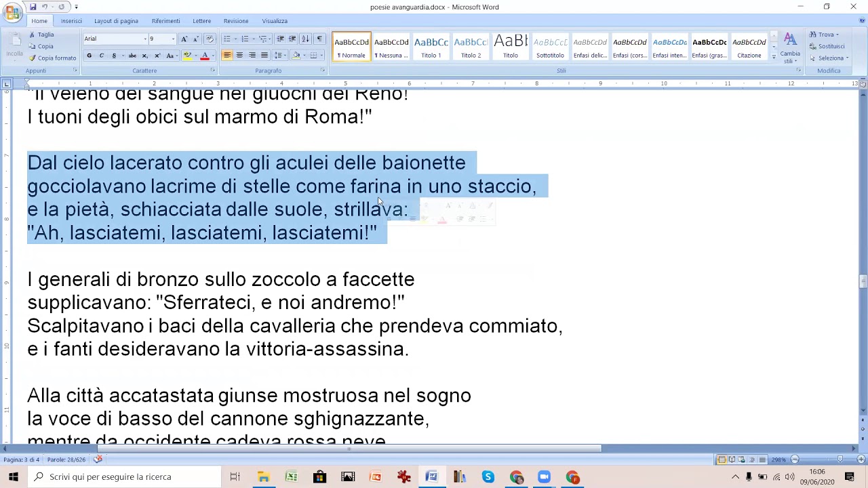Toggle left alignment button
Screen dimensions: 868x488
tap(227, 56)
